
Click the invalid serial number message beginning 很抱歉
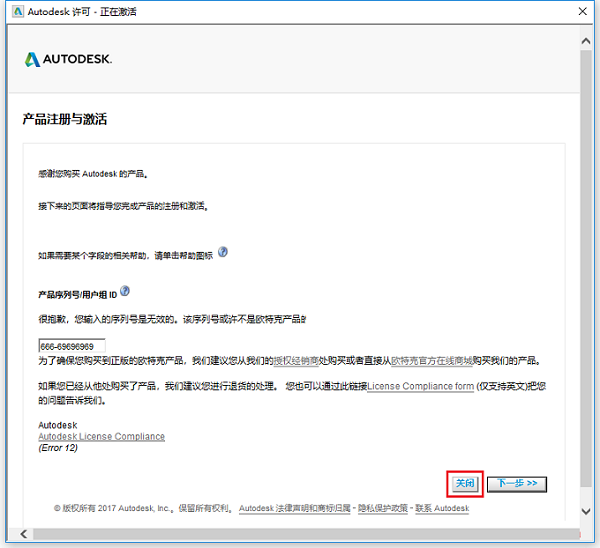point(172,319)
